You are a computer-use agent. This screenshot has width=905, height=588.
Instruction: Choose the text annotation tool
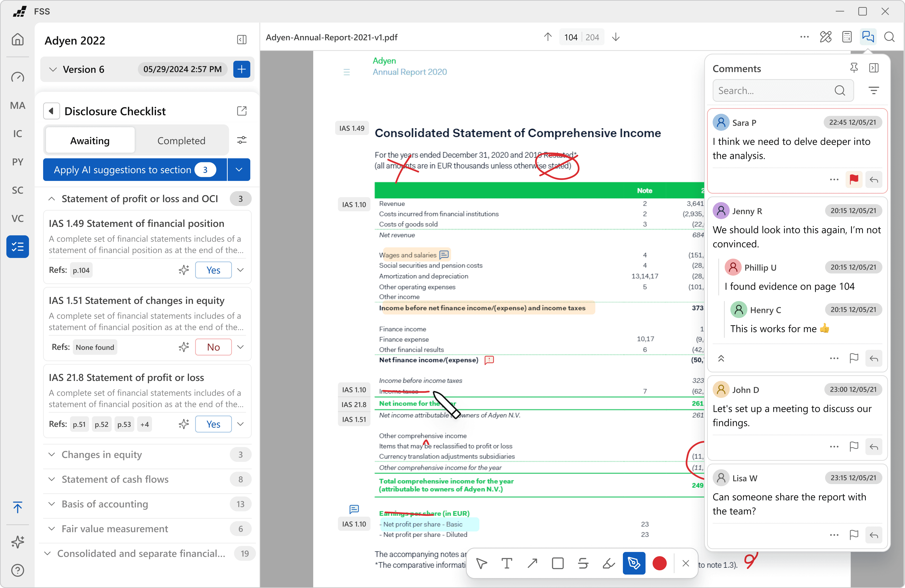(x=506, y=563)
